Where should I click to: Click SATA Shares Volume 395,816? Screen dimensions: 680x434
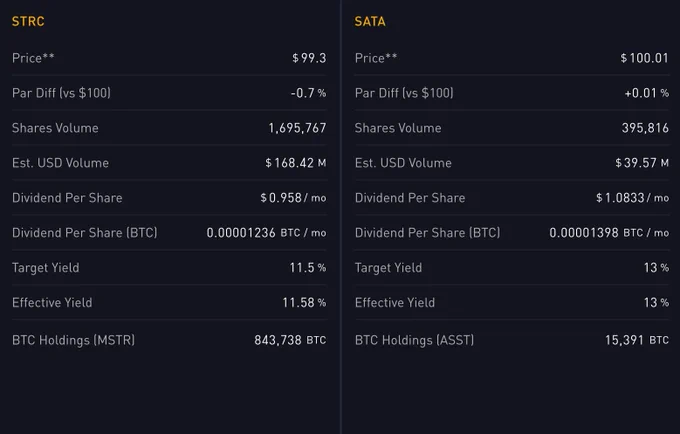click(x=645, y=128)
